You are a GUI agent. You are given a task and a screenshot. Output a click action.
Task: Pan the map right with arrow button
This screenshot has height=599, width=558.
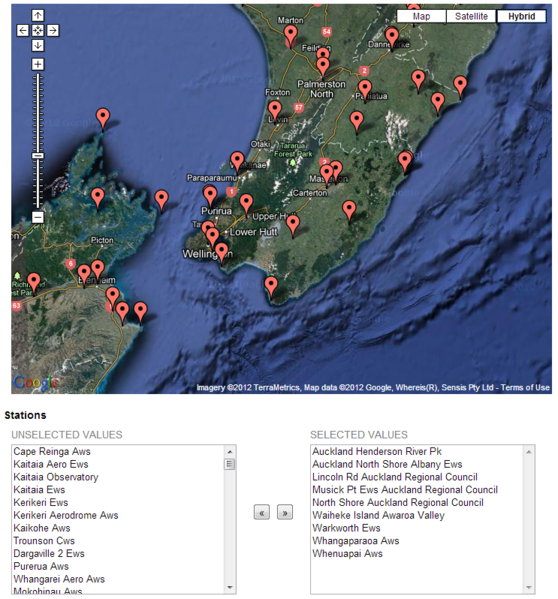(53, 31)
